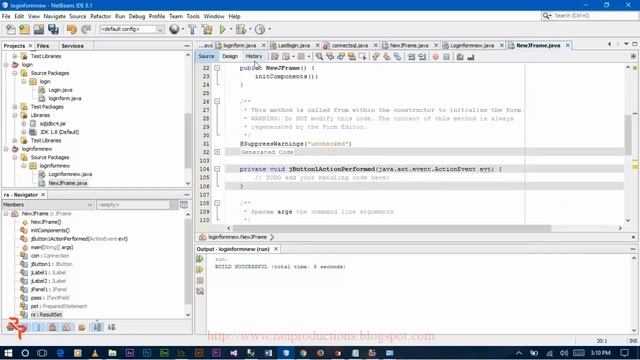Screen dimensions: 640x360
Task: Open the Tools menu
Action: click(193, 16)
